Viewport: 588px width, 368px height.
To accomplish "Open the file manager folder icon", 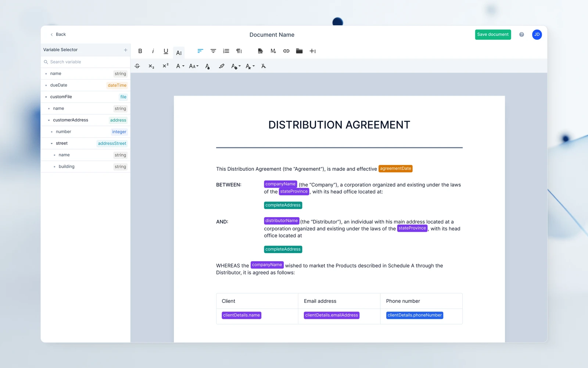I will [299, 51].
